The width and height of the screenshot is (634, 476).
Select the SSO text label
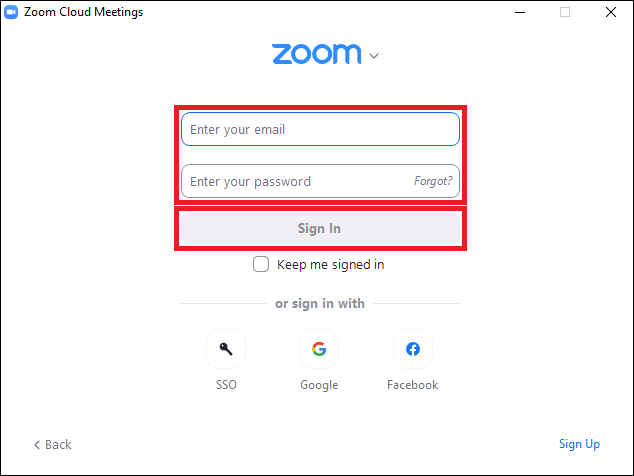click(x=226, y=385)
